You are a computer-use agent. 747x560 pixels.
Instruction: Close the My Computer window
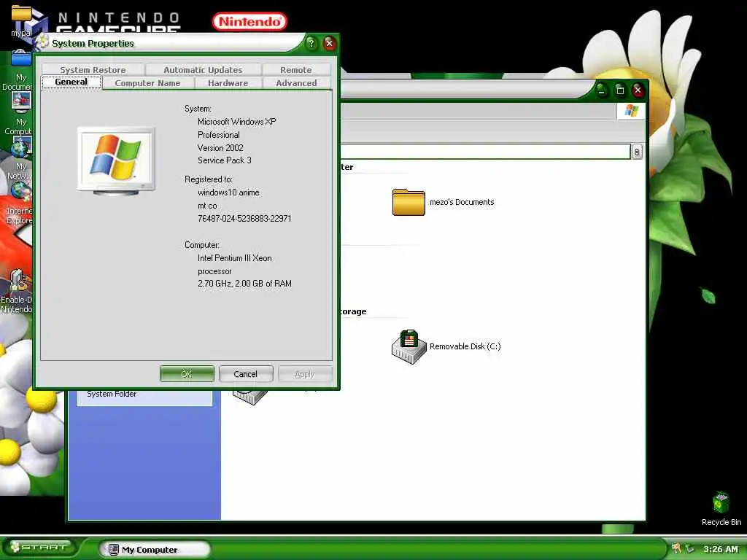[638, 90]
